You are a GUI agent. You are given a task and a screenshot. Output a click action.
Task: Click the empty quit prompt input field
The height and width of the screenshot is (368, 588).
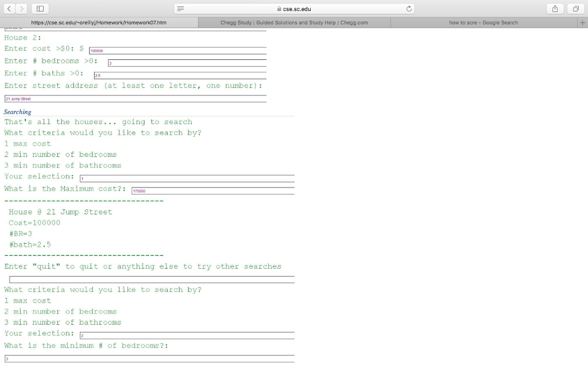coord(152,279)
